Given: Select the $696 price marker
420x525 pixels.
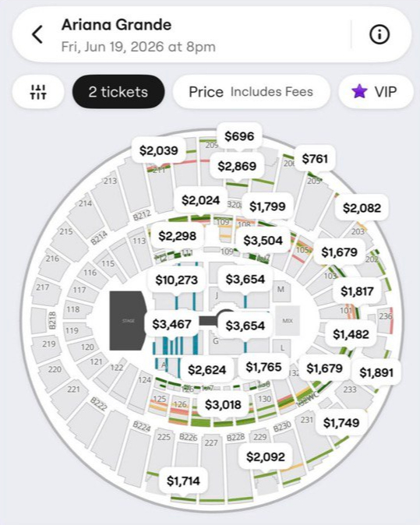Looking at the screenshot, I should [x=239, y=136].
